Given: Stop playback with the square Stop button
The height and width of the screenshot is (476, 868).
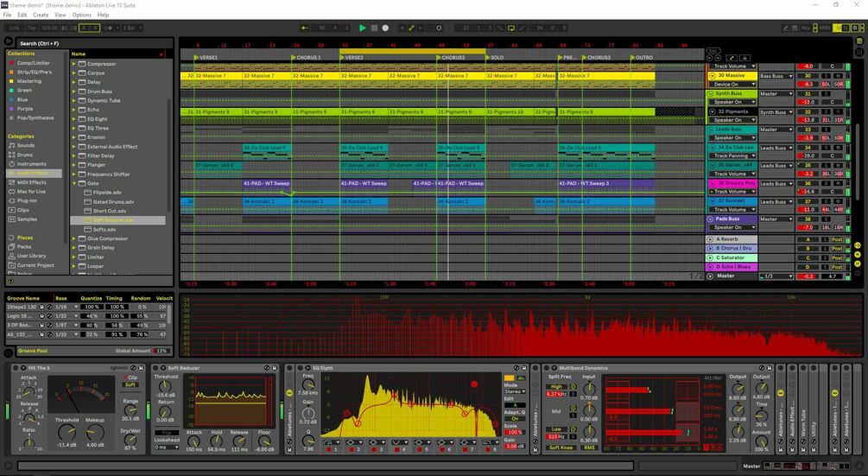Looking at the screenshot, I should click(374, 28).
